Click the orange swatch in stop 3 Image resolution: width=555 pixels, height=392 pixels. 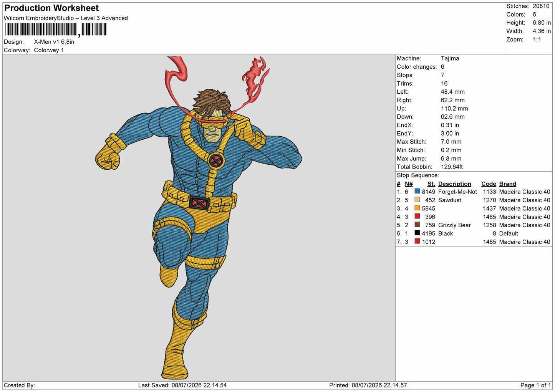pos(417,208)
